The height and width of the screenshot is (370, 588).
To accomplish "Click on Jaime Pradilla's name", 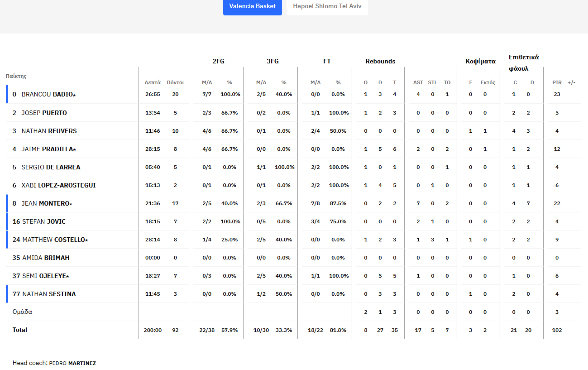I will [x=49, y=149].
